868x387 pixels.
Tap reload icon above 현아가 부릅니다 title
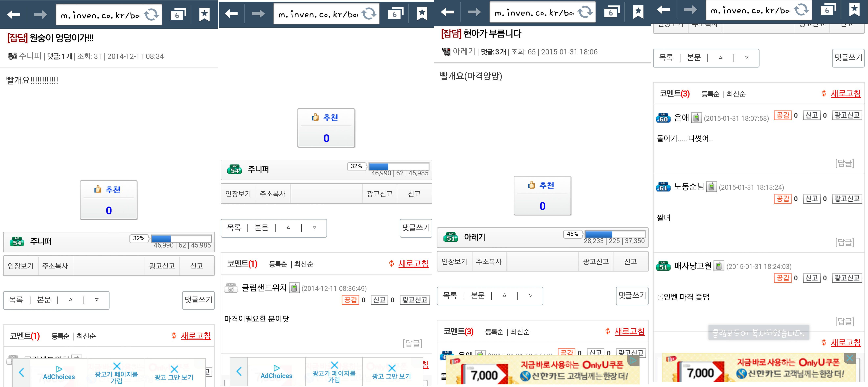(x=585, y=12)
